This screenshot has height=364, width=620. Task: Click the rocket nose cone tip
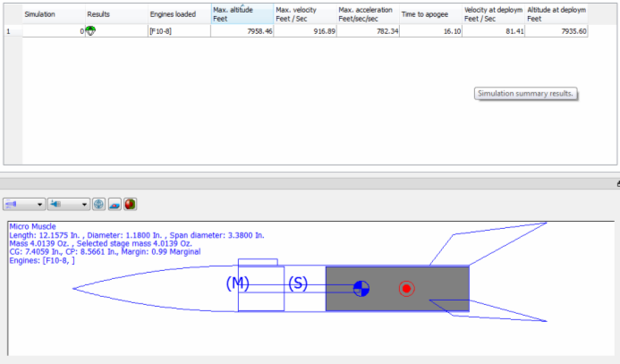click(x=75, y=289)
